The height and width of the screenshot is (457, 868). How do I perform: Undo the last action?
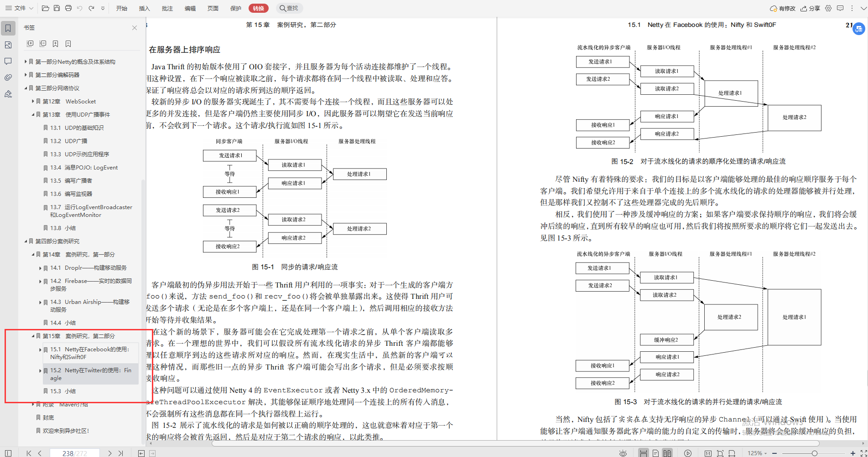click(x=80, y=8)
